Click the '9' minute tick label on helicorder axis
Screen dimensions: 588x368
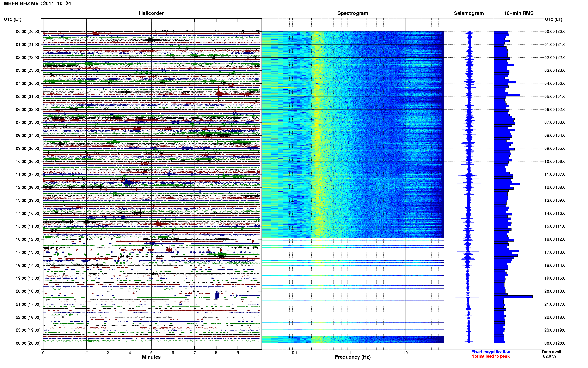(x=238, y=353)
